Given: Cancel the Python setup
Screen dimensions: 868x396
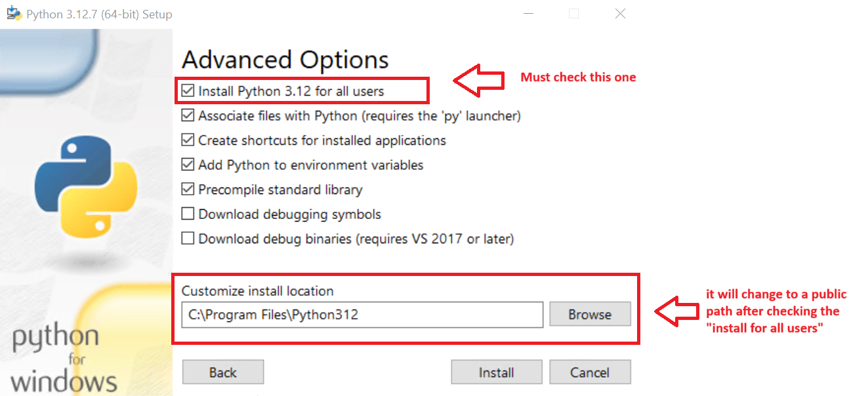Looking at the screenshot, I should [x=590, y=372].
